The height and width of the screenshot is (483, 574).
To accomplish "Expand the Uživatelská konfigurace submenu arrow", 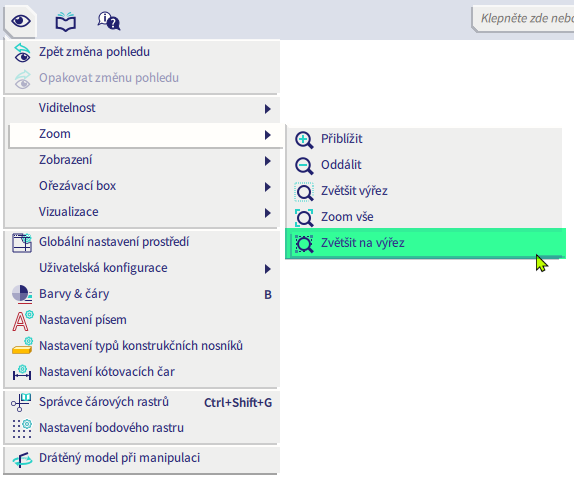I will point(268,269).
